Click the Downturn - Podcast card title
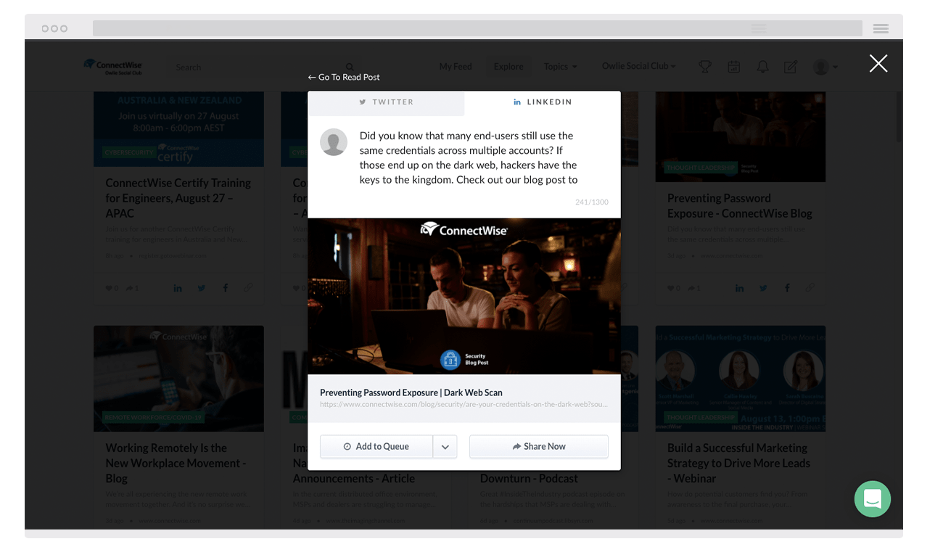Image resolution: width=943 pixels, height=560 pixels. pos(529,479)
